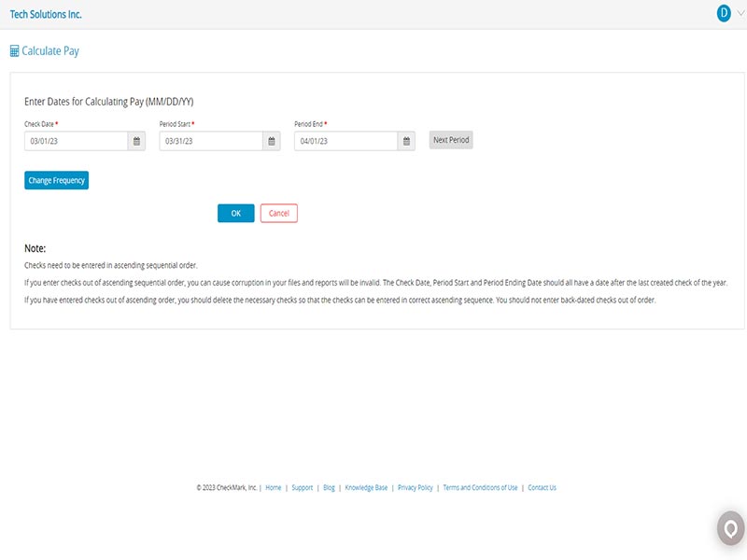747x560 pixels.
Task: Open the Support page
Action: tap(302, 486)
